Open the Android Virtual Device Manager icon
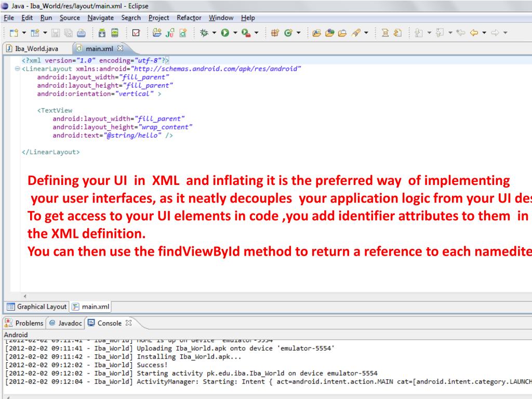Screen dimensions: 532x399 point(115,33)
